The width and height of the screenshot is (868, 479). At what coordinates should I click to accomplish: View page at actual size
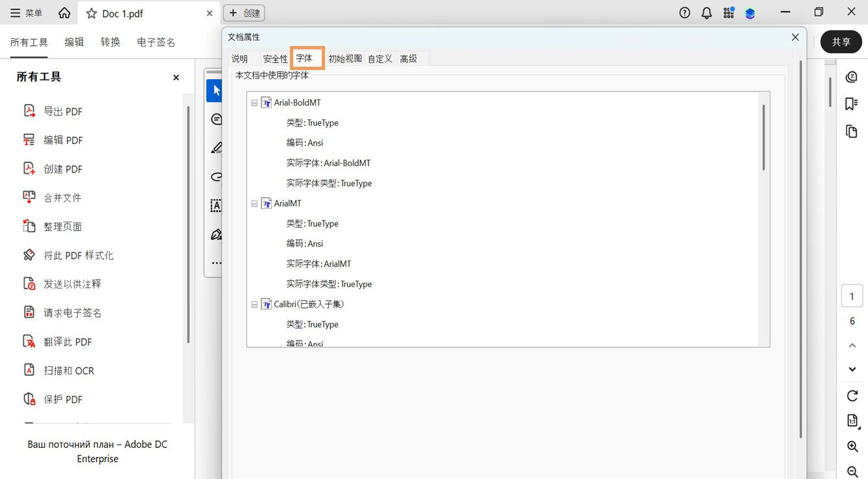tap(852, 420)
